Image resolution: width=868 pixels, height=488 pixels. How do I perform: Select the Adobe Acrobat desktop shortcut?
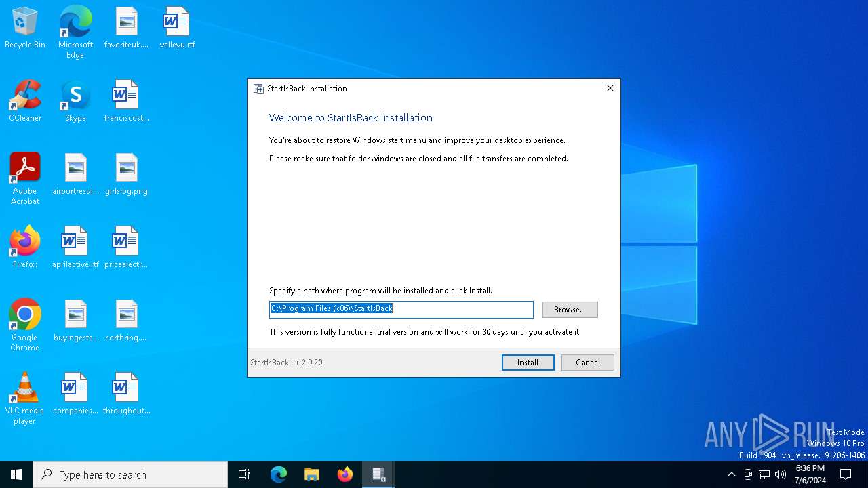[25, 178]
